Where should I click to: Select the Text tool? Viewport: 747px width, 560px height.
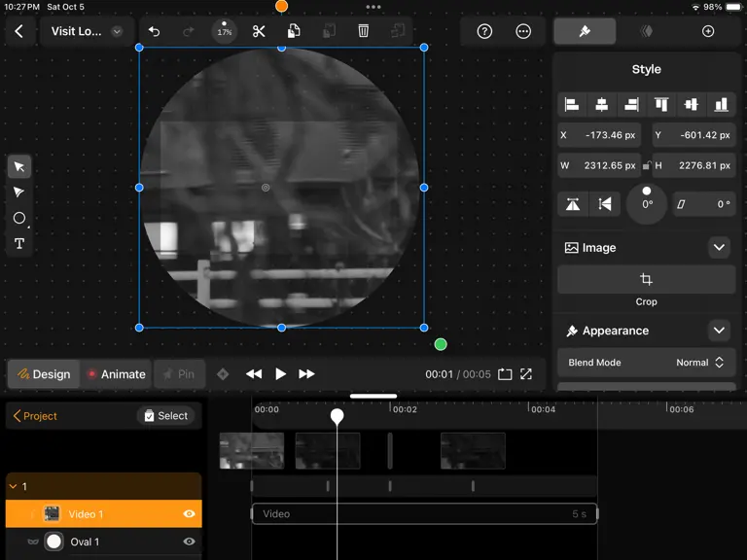pos(19,244)
